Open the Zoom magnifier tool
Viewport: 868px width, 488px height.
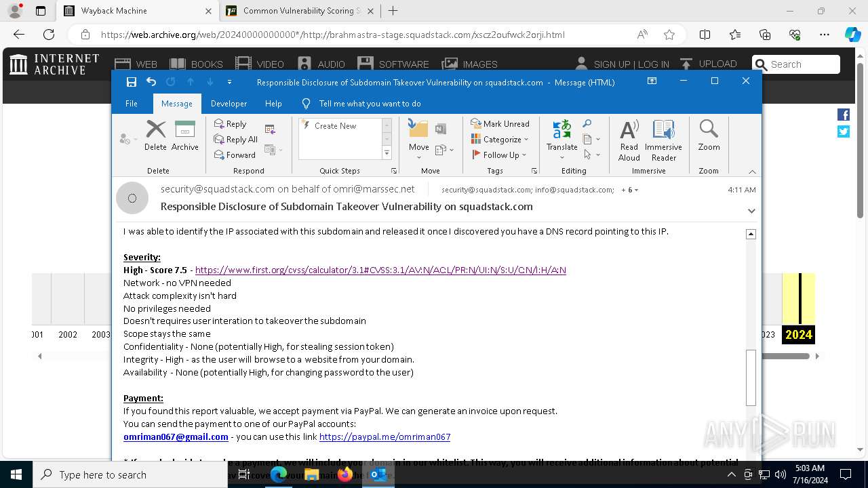709,136
